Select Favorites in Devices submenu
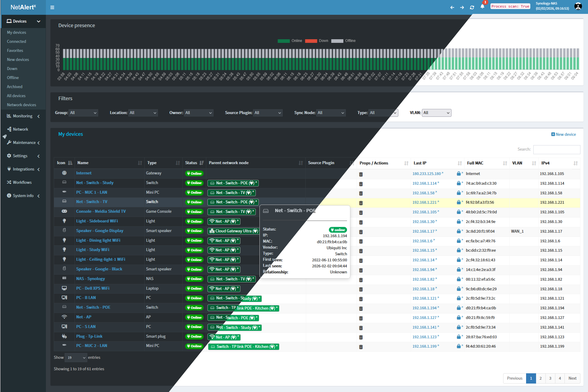The width and height of the screenshot is (588, 392). click(15, 50)
